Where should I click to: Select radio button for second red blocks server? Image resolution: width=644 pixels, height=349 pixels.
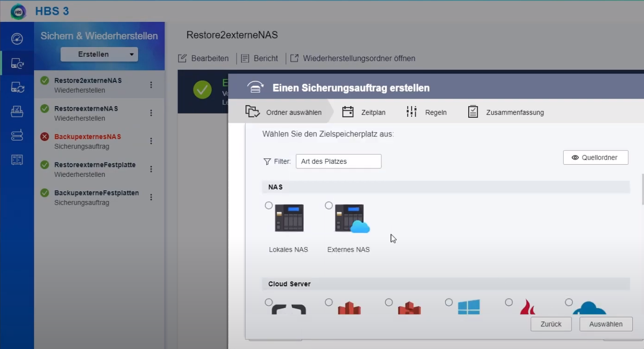tap(389, 302)
